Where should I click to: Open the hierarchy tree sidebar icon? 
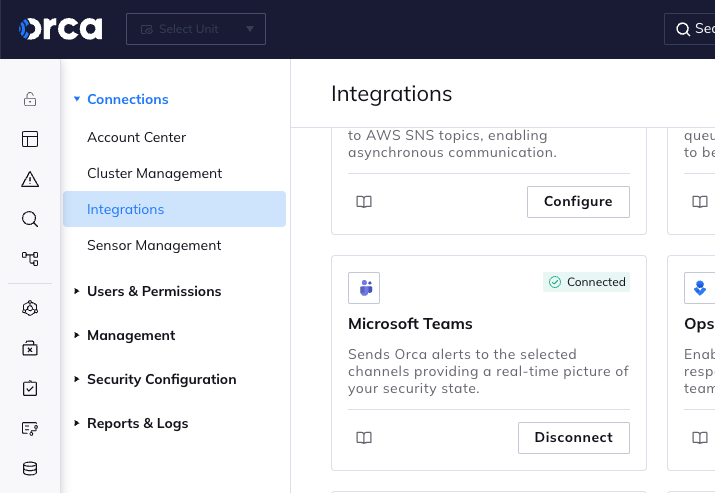[30, 259]
